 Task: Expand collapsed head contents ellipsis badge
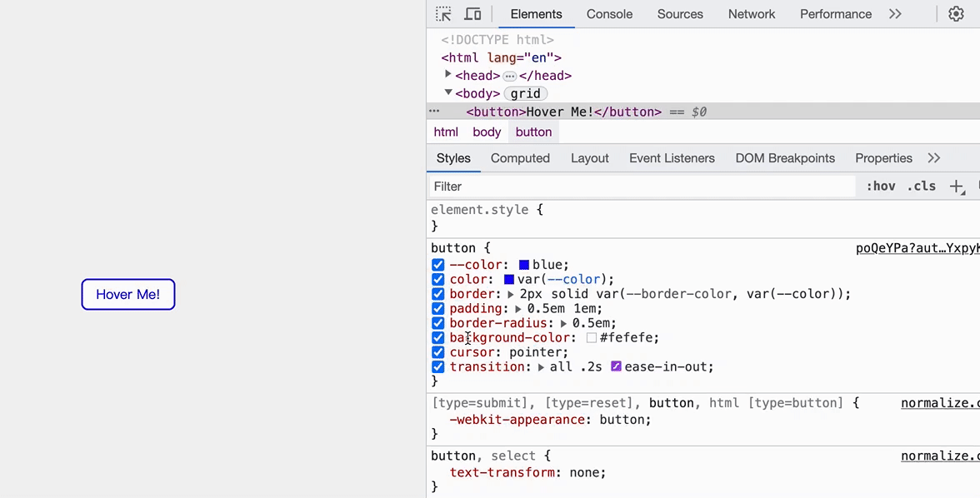pos(509,77)
